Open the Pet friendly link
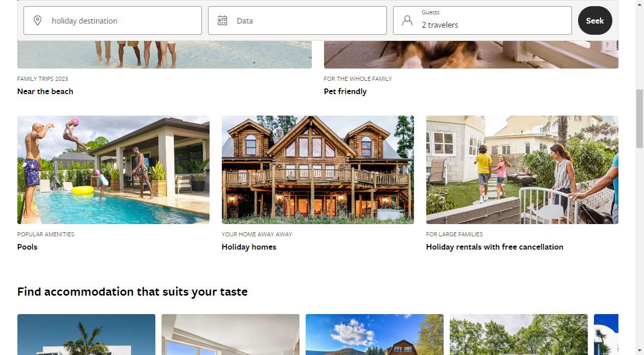 [x=345, y=92]
